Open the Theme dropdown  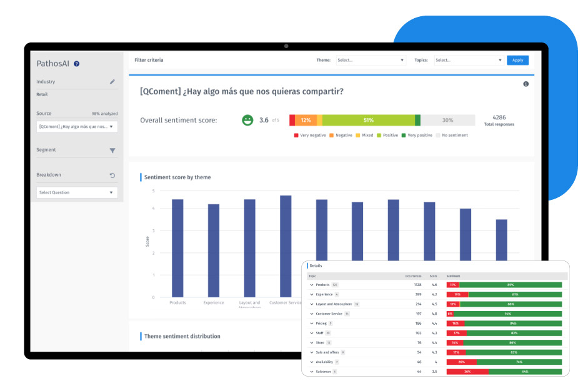370,61
